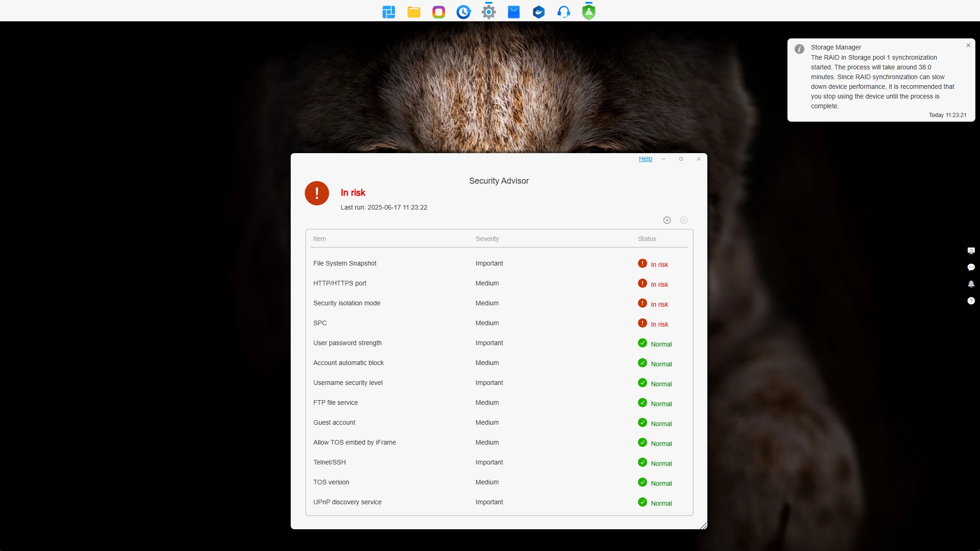
Task: Click the info icon in the Storage Manager notification
Action: (x=799, y=49)
